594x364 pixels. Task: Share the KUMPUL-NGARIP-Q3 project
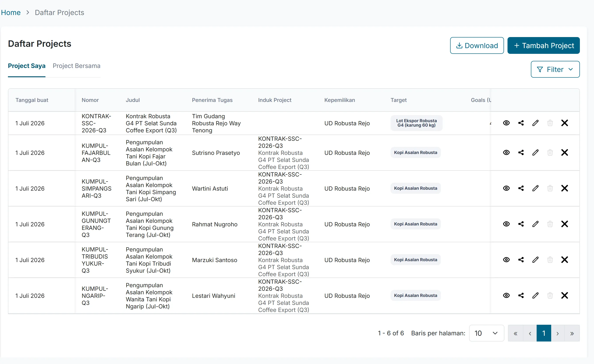click(521, 296)
